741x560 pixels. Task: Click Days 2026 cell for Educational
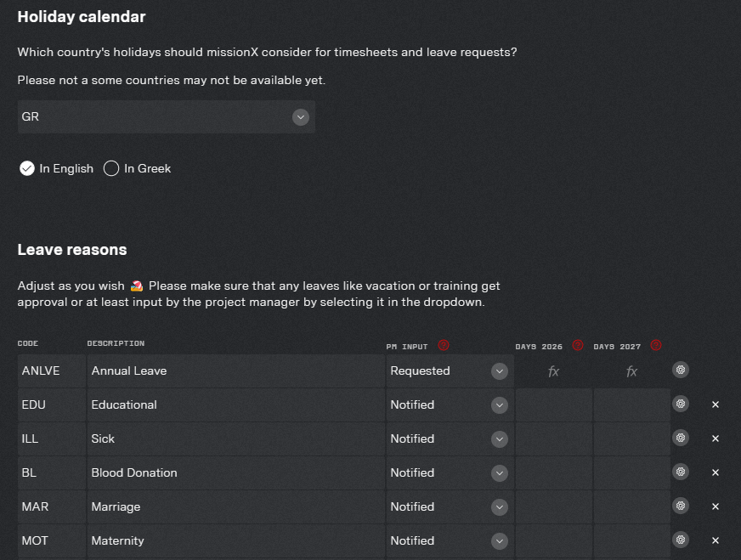(554, 405)
